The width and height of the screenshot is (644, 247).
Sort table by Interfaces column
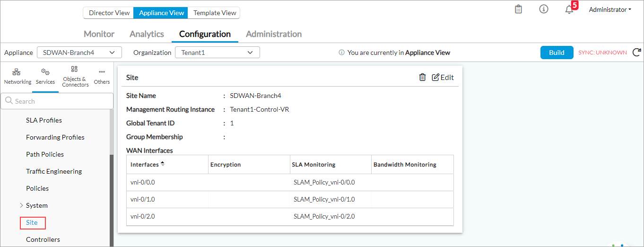pyautogui.click(x=163, y=164)
